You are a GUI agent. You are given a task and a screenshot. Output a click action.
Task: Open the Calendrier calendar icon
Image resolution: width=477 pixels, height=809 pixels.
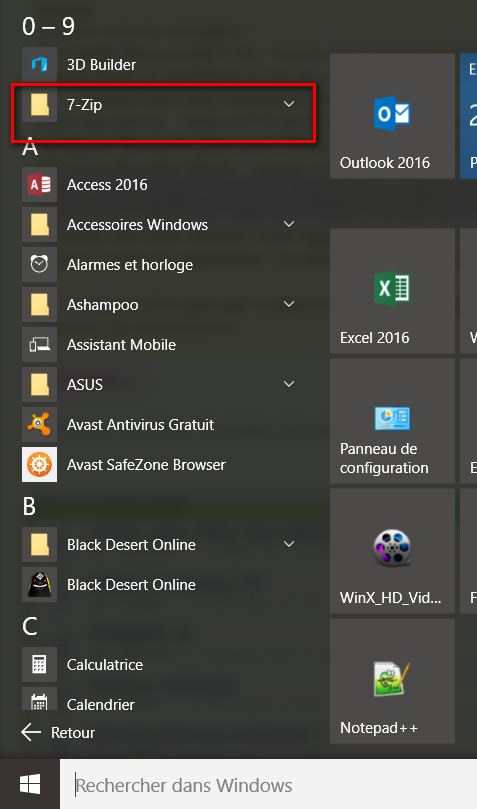click(39, 701)
